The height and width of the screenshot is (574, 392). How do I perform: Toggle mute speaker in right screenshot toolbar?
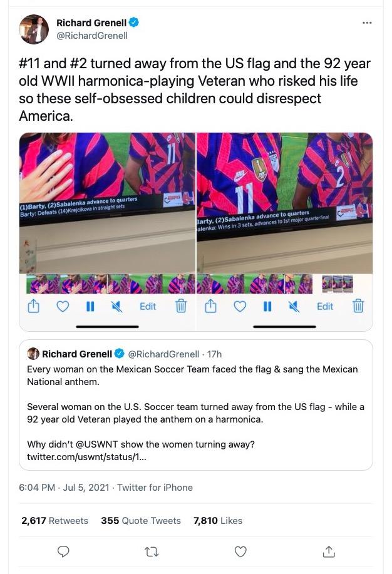click(294, 306)
